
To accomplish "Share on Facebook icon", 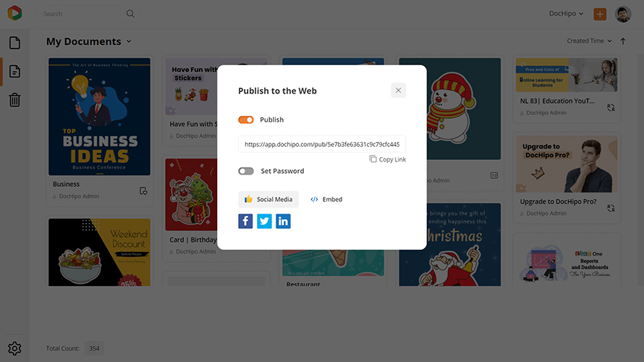I will click(245, 221).
